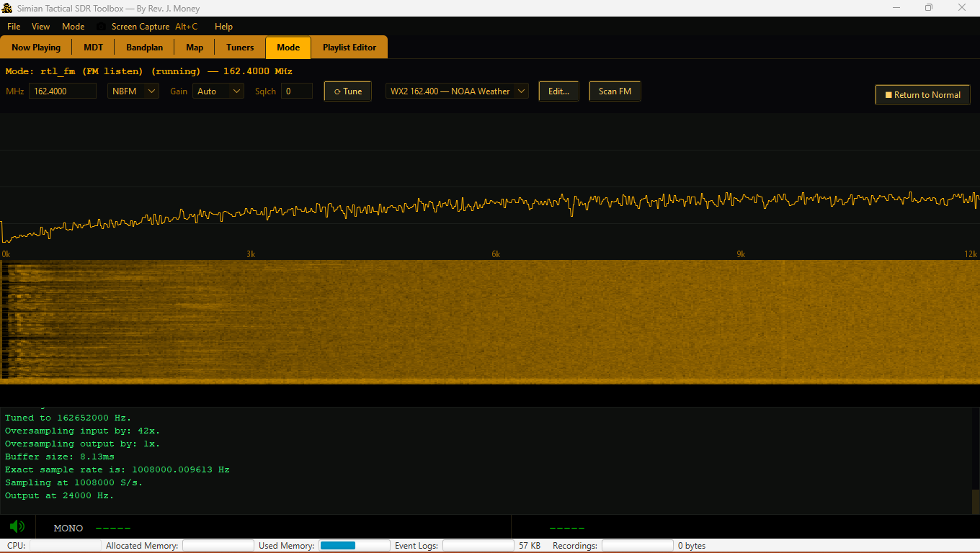This screenshot has height=553, width=980.
Task: Open the Mode menu in the menu bar
Action: 73,27
